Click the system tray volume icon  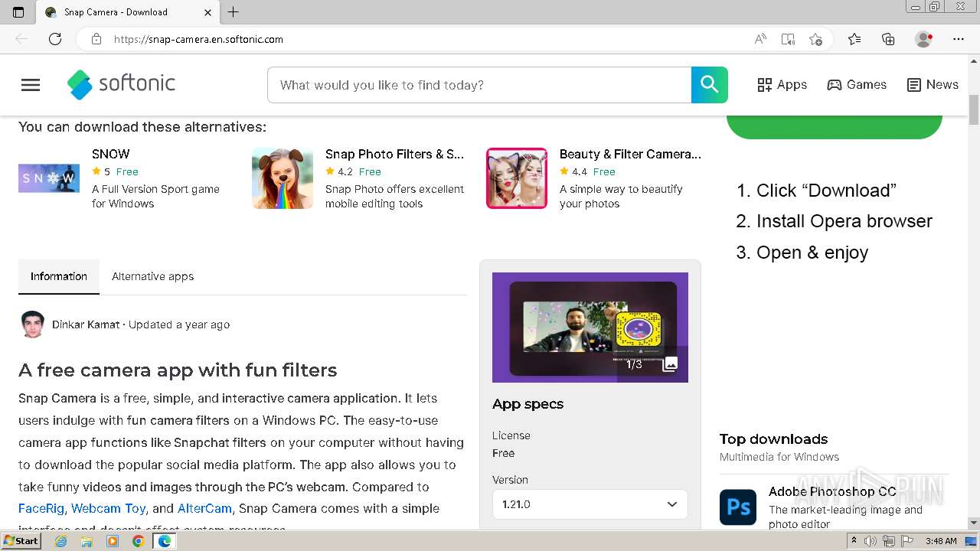pos(871,541)
